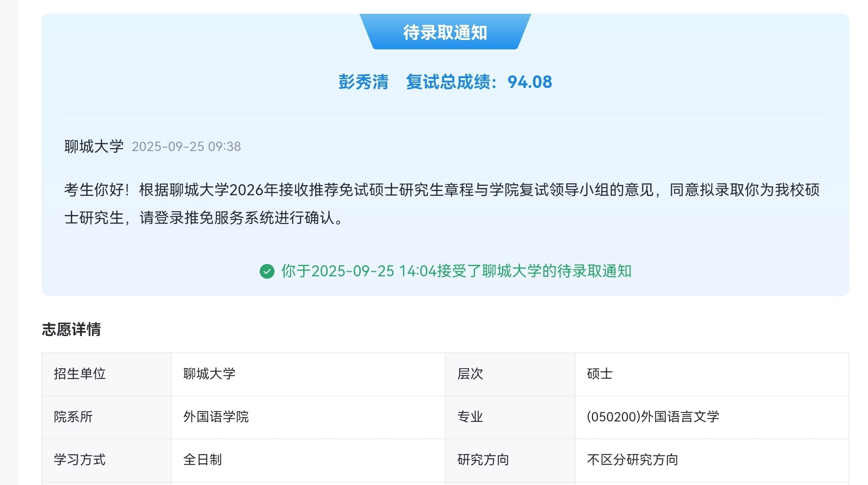Click the notice paragraph starting 考生你好

(442, 203)
